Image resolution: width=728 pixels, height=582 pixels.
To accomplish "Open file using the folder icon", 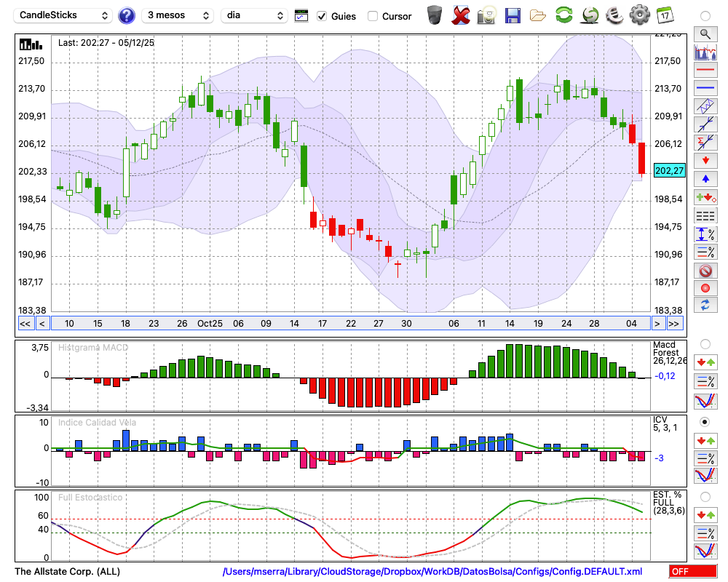I will [x=538, y=16].
